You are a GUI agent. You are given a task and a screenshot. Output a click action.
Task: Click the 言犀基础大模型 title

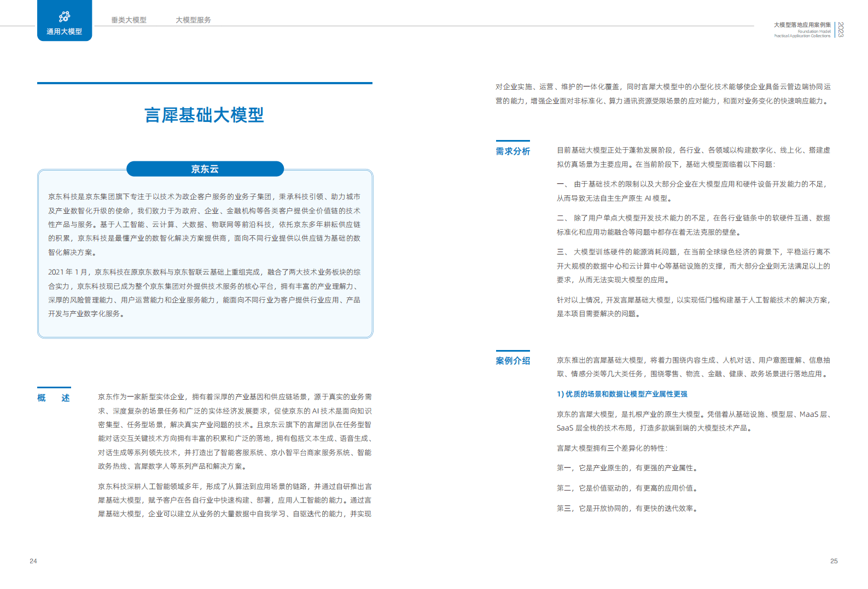pyautogui.click(x=205, y=115)
